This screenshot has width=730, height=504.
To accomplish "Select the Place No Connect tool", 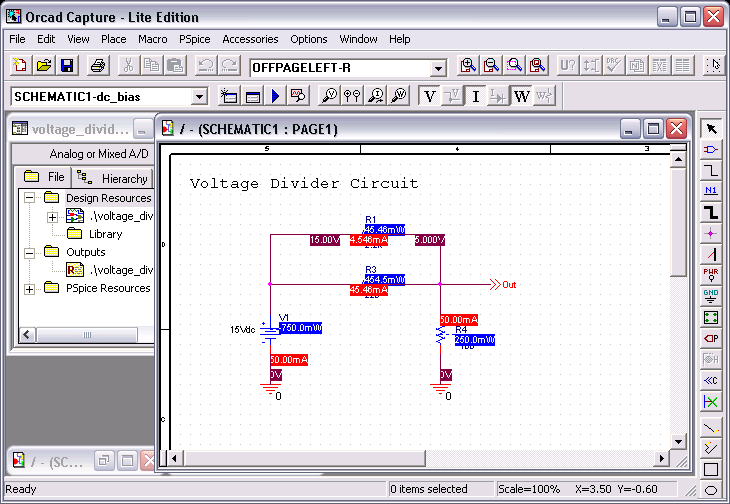I will click(x=711, y=401).
